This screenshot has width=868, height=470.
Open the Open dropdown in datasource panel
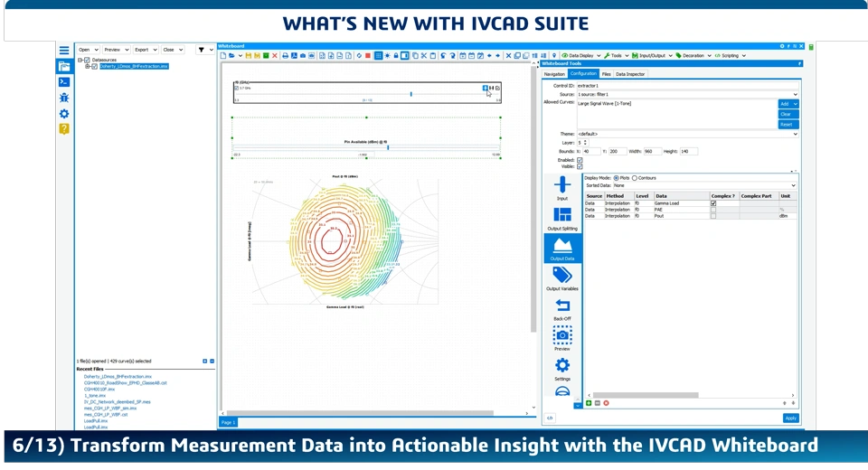point(88,50)
